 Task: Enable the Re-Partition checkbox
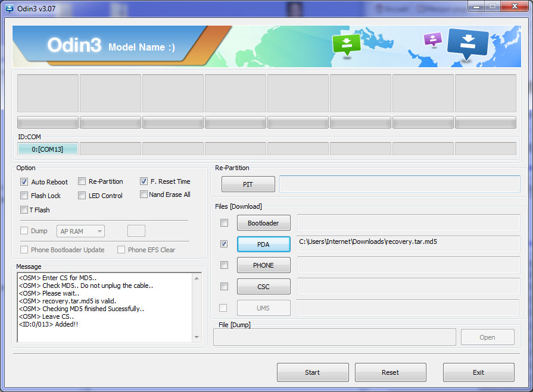tap(82, 181)
